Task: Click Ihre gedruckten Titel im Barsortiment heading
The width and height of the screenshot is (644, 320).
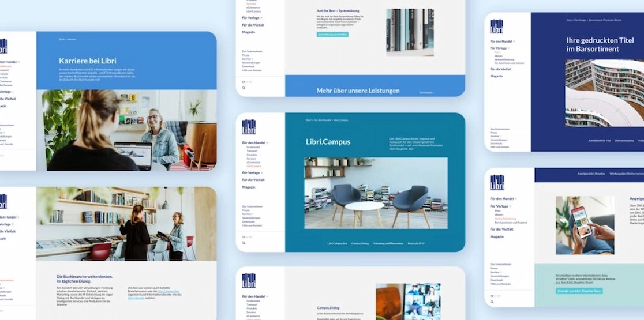Action: pos(600,45)
